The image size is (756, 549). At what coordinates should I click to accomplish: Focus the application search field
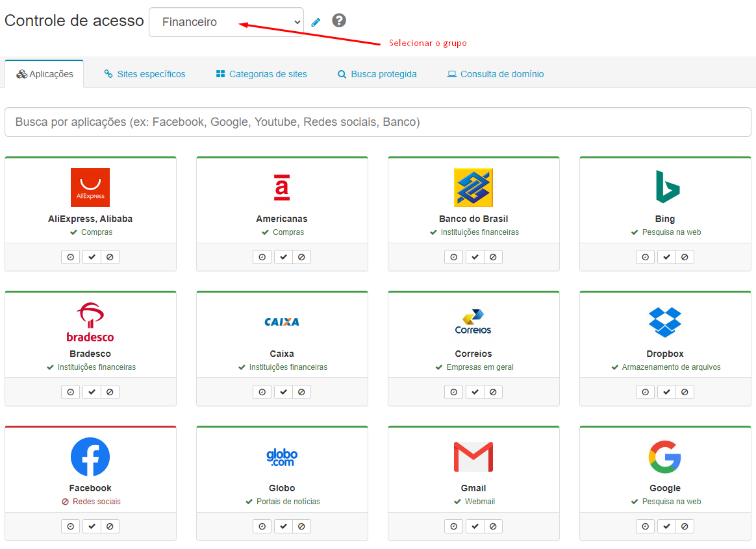tap(378, 122)
